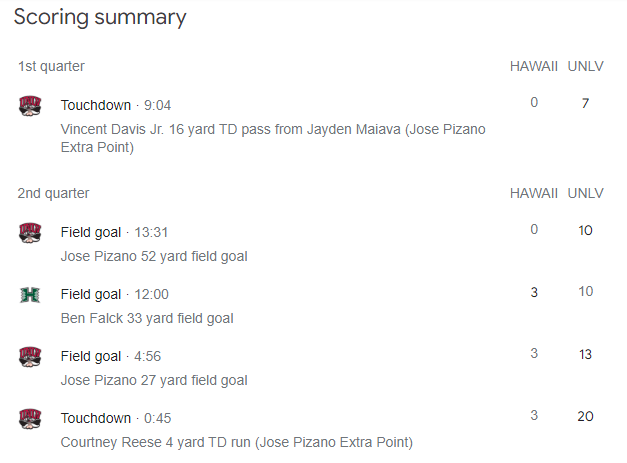Select the Scoring summary heading
Screen dimensions: 627x463
point(99,18)
